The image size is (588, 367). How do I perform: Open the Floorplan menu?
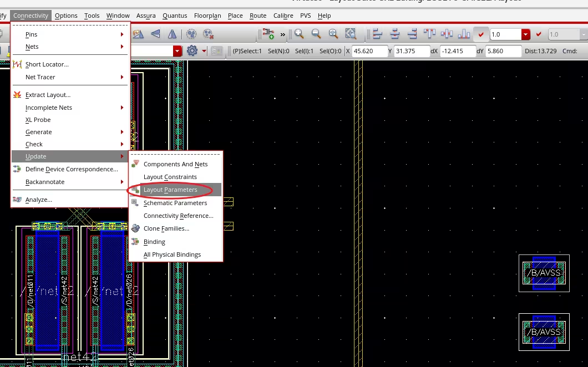[207, 16]
